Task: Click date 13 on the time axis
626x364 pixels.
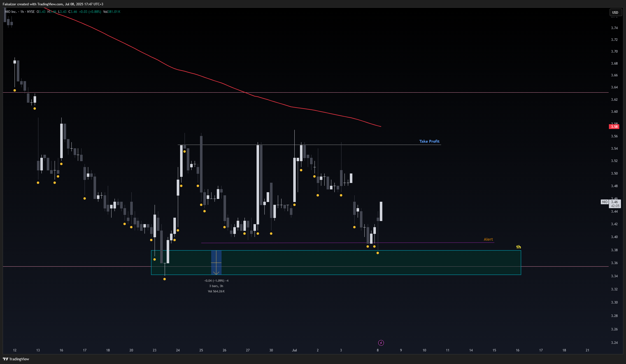Action: pos(38,350)
